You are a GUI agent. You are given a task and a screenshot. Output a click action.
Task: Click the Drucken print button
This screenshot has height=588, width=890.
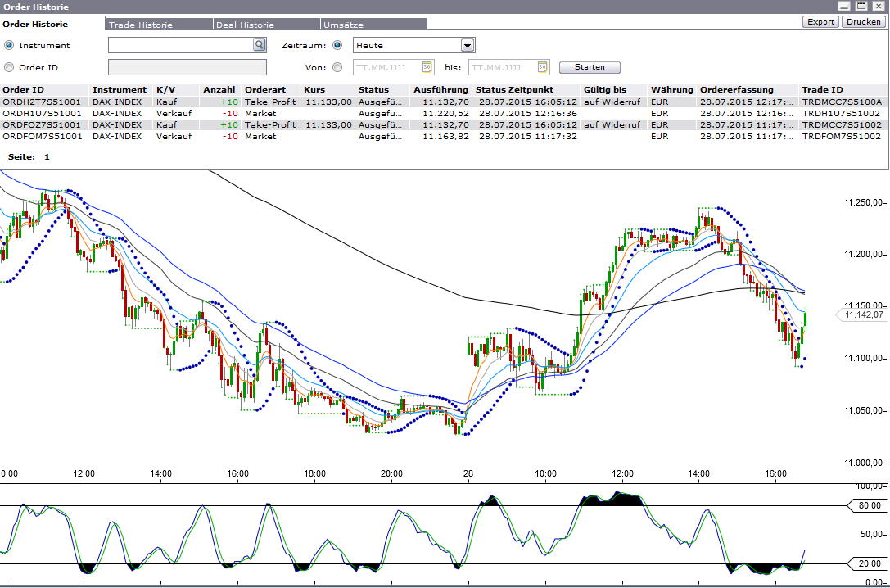coord(863,22)
